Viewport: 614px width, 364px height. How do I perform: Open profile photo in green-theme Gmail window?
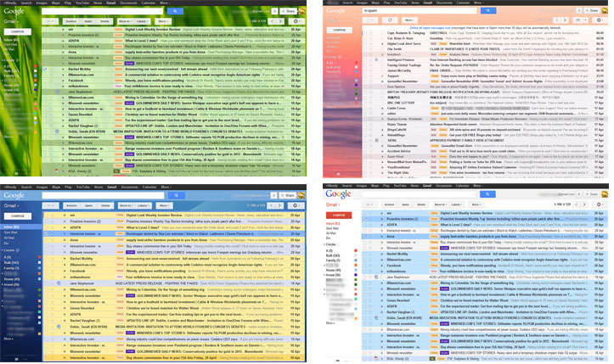coord(302,11)
